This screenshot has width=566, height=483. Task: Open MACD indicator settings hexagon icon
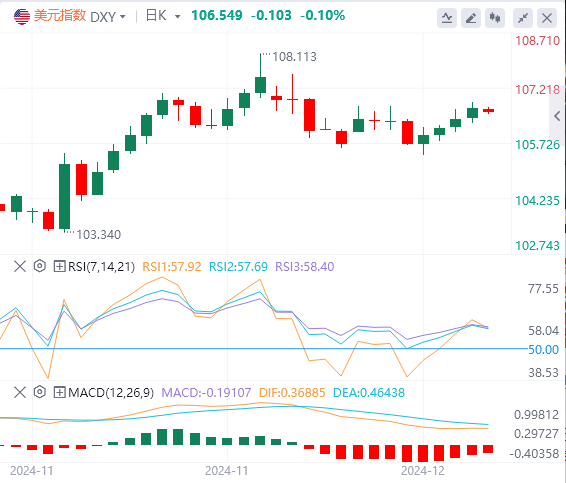40,392
